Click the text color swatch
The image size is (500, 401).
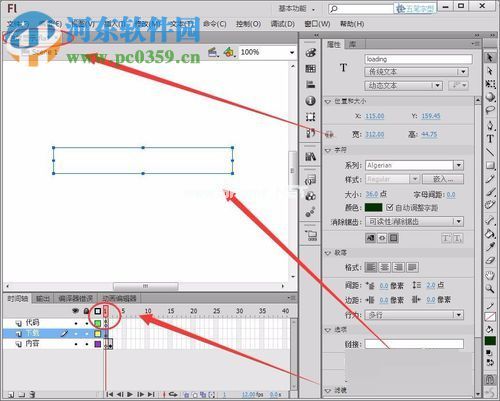[374, 207]
